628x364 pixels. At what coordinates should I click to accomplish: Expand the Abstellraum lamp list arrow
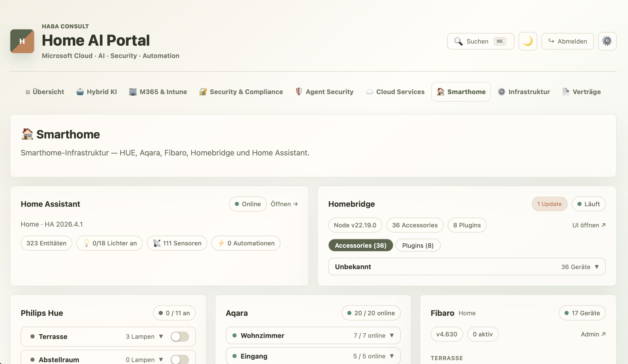(x=161, y=360)
